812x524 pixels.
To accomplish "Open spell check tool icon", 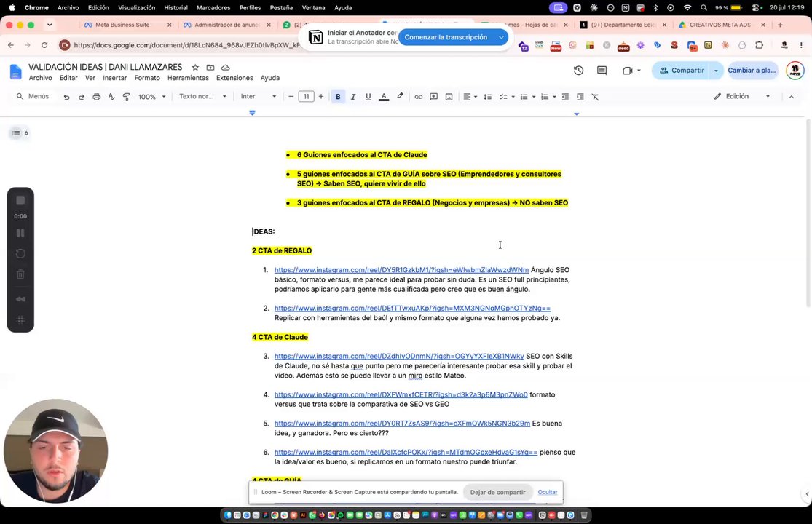I will point(111,97).
